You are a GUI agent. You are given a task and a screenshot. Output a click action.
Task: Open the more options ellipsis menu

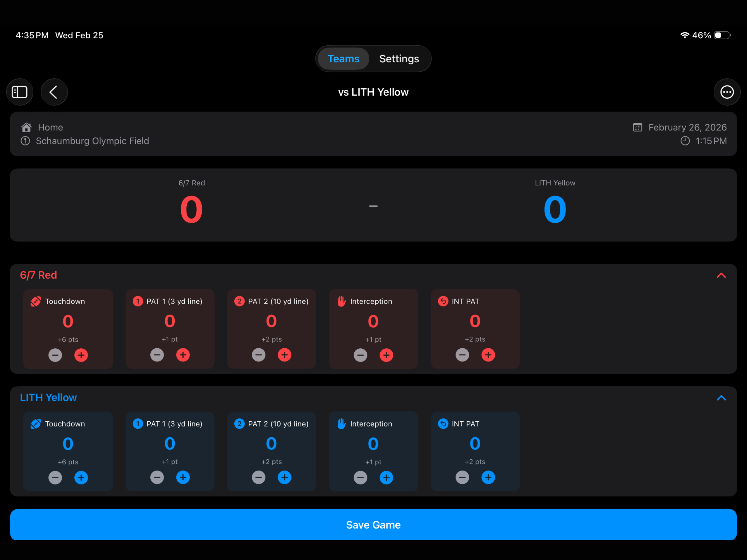[x=727, y=92]
